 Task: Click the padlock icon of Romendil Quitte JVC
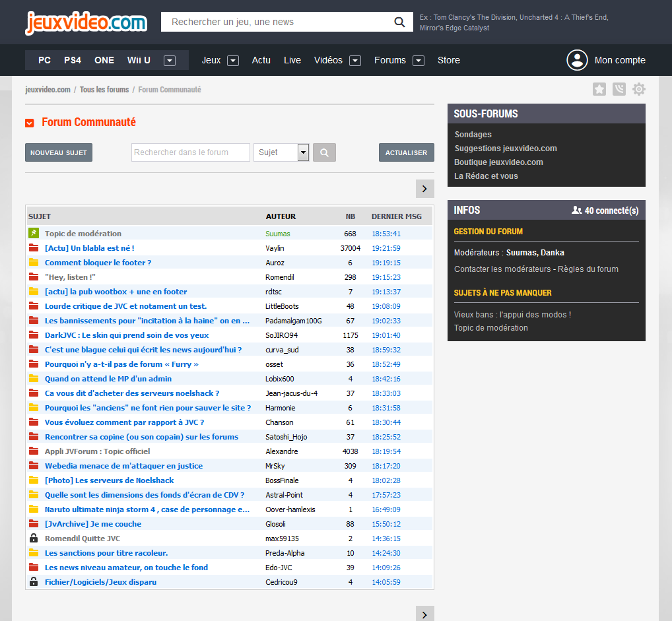(34, 538)
